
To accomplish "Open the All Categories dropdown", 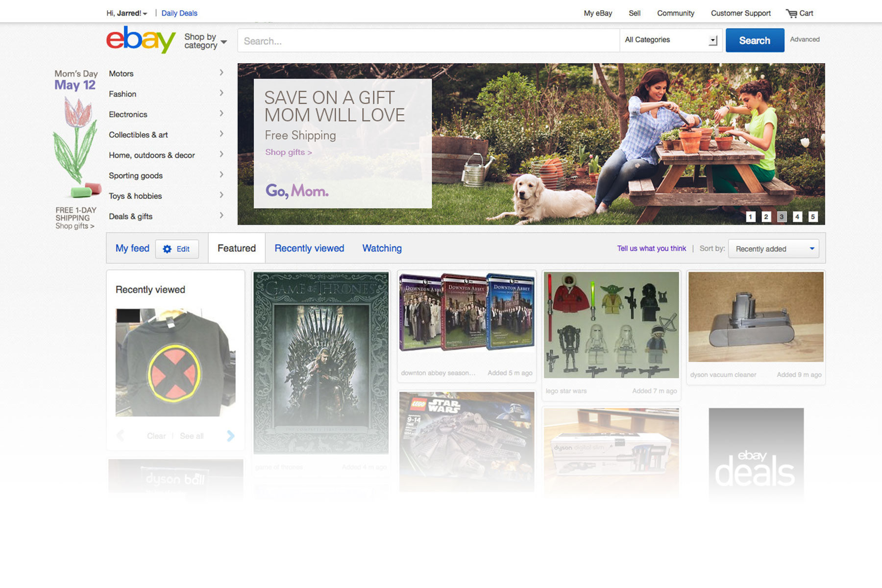I will [670, 40].
